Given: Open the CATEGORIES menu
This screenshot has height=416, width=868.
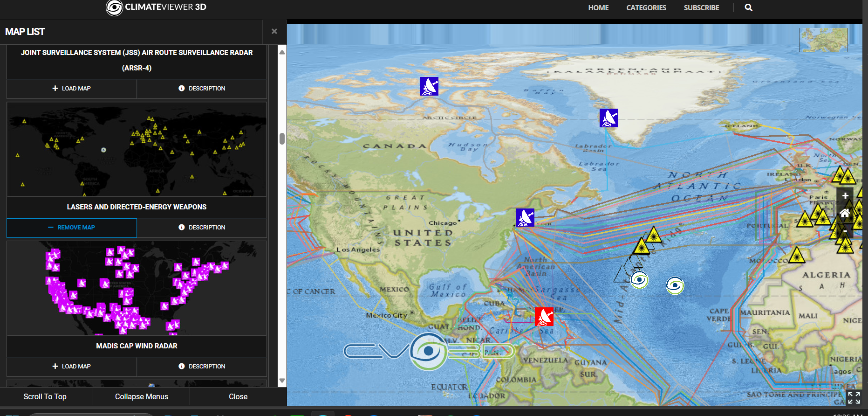Looking at the screenshot, I should pos(646,7).
